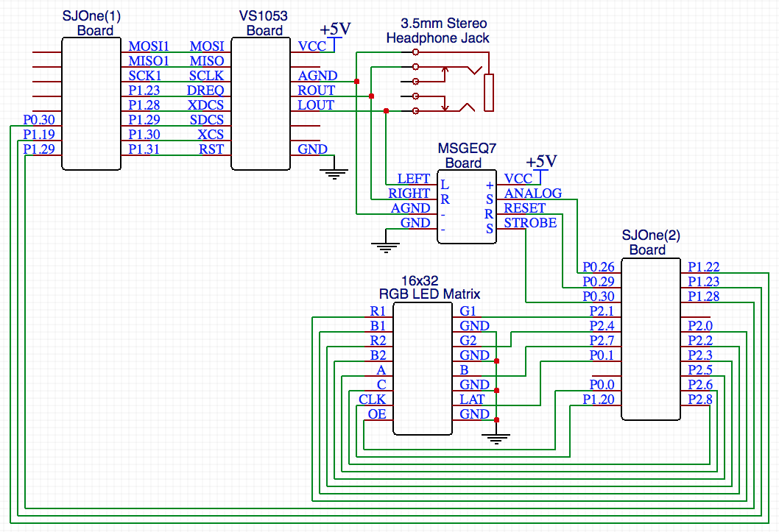Click the RST pin label on VS1053
This screenshot has height=532, width=779.
pyautogui.click(x=211, y=149)
